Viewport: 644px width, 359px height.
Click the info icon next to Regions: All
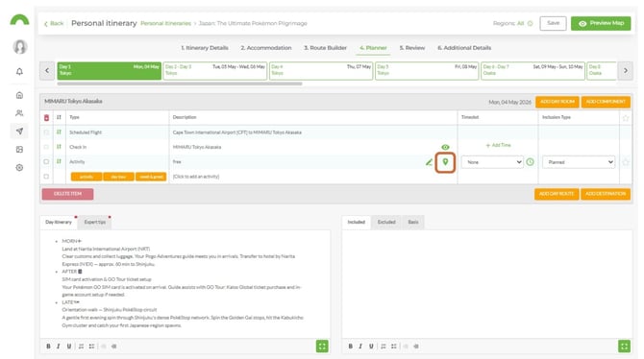tap(530, 23)
